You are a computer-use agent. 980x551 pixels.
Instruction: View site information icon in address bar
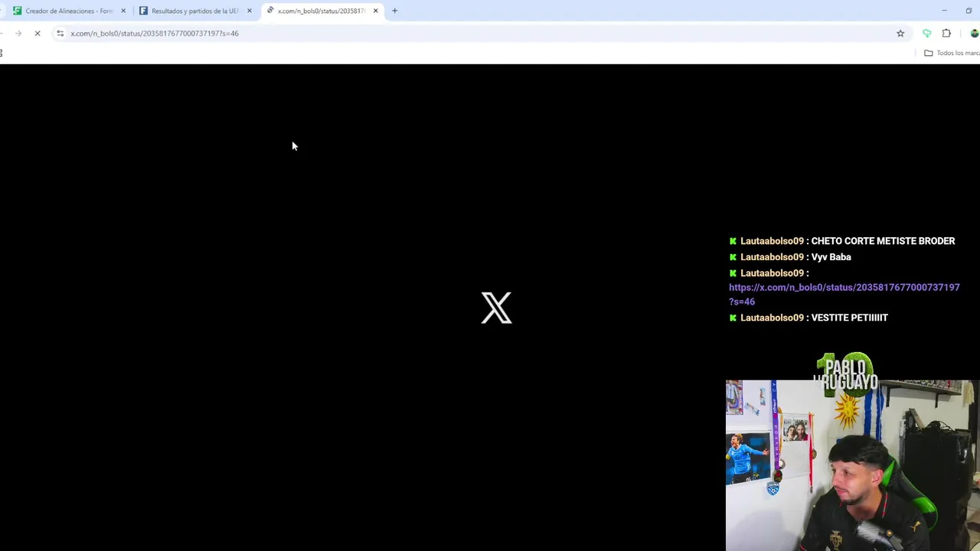pos(60,33)
